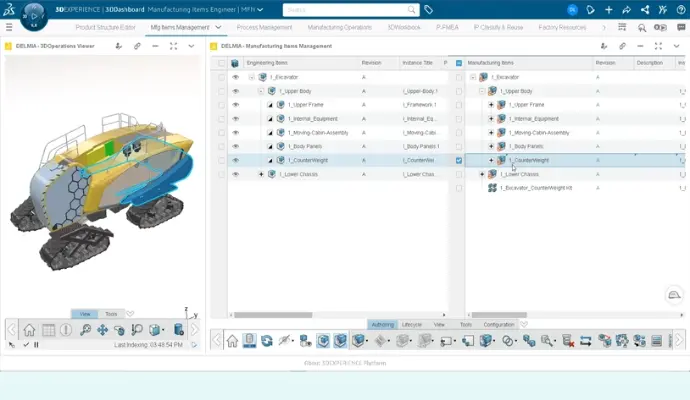Select the Rotate tool in viewer toolbar
690x400 pixels.
(119, 330)
